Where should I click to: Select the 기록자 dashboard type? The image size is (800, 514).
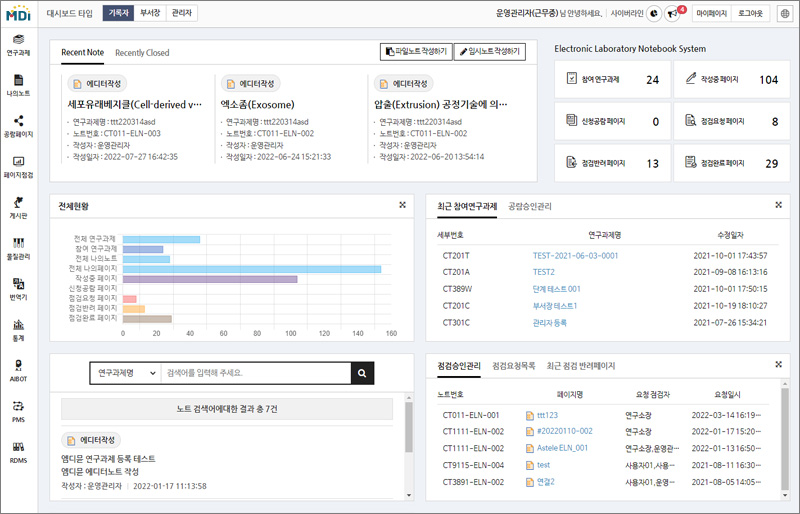coord(116,13)
